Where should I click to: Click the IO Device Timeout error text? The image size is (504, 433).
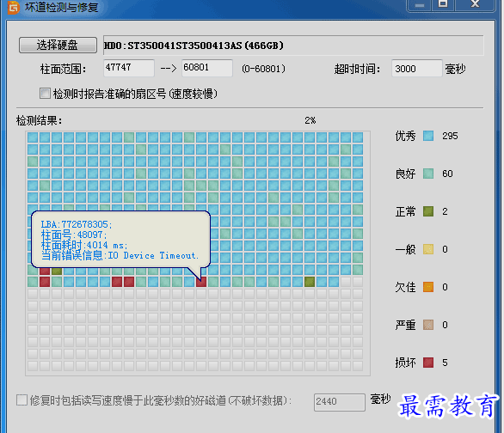coord(153,255)
